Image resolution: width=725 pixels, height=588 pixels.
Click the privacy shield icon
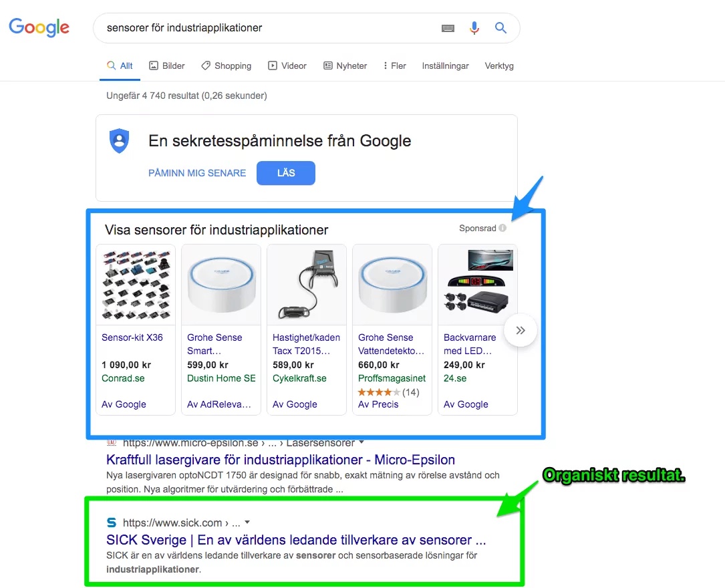(x=120, y=140)
